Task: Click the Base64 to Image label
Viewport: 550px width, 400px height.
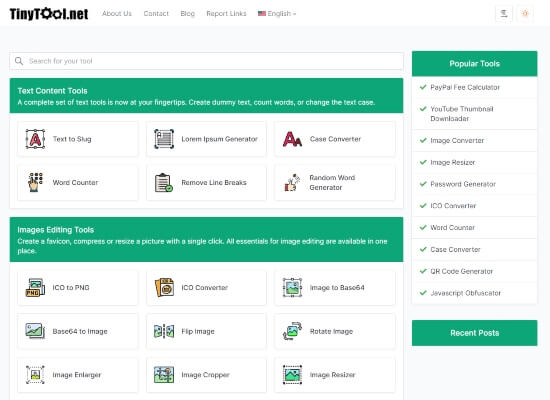Action: click(80, 331)
